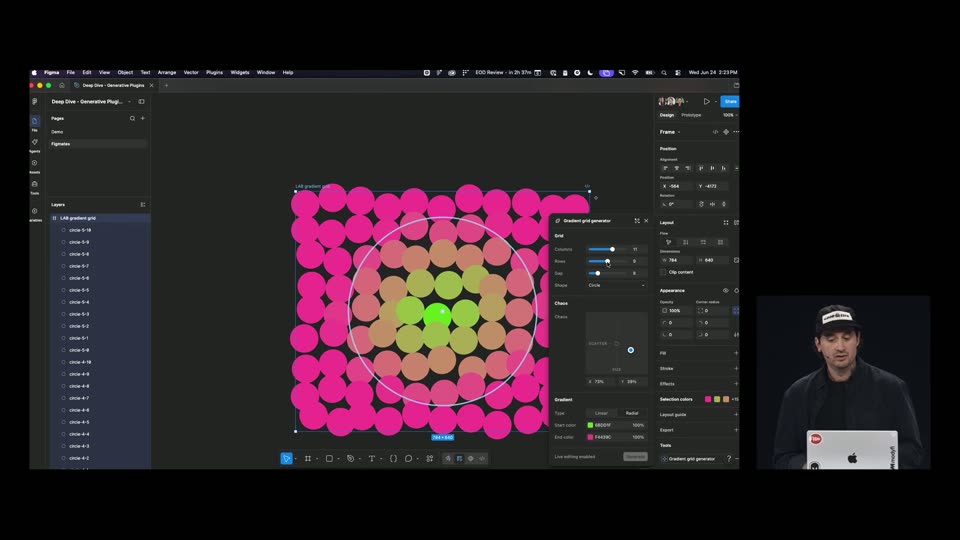Image resolution: width=960 pixels, height=540 pixels.
Task: Open the Widgets menu
Action: pos(239,72)
